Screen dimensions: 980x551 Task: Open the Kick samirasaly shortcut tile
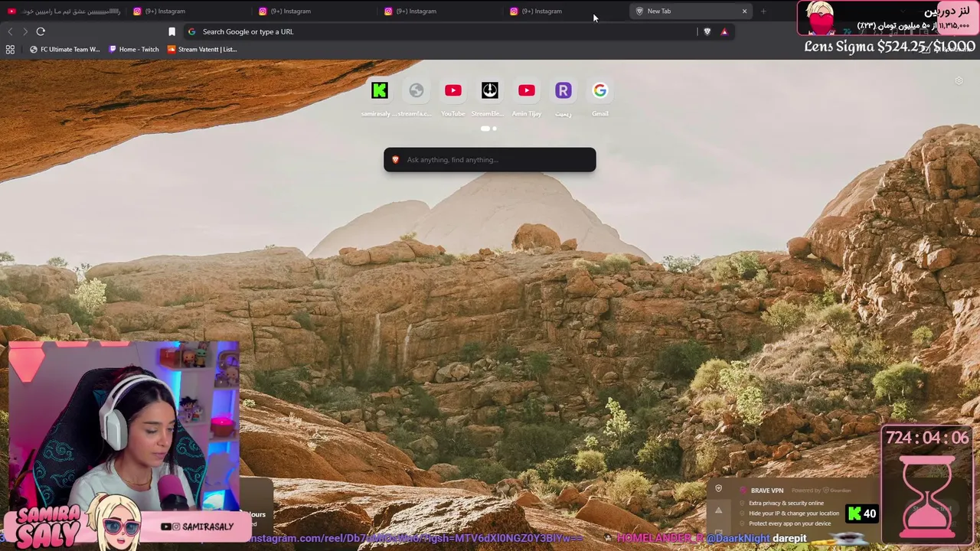pos(379,91)
